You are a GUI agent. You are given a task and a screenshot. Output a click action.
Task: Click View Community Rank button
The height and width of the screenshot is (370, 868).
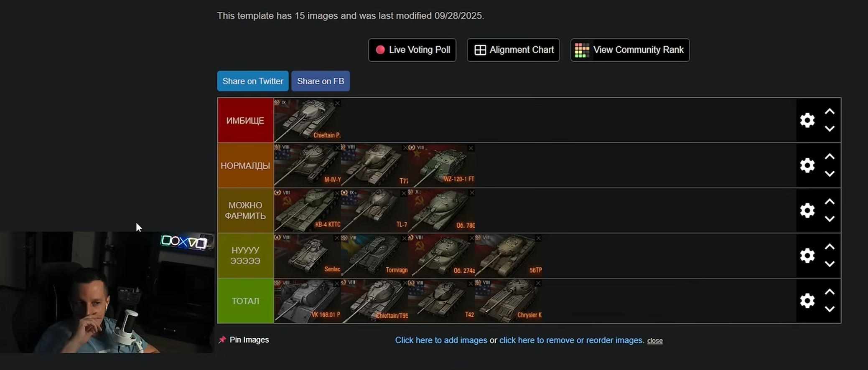(x=630, y=50)
